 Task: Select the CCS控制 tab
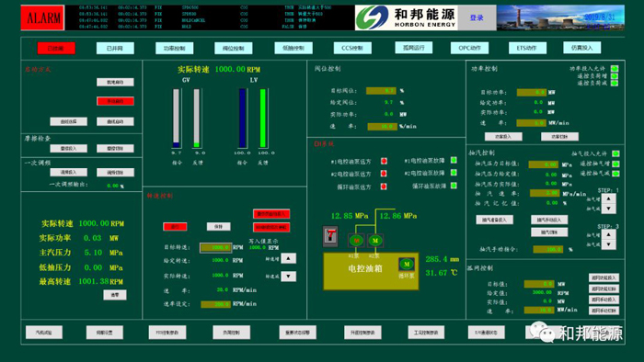352,48
